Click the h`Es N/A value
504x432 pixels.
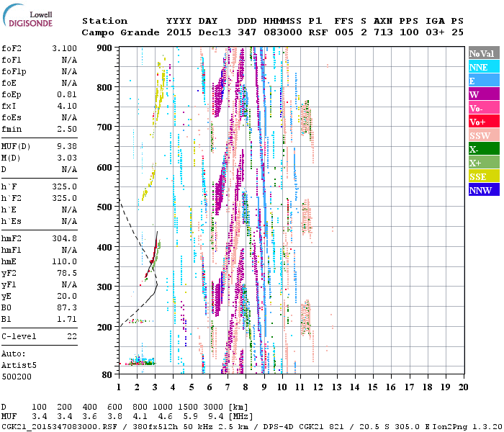(69, 221)
